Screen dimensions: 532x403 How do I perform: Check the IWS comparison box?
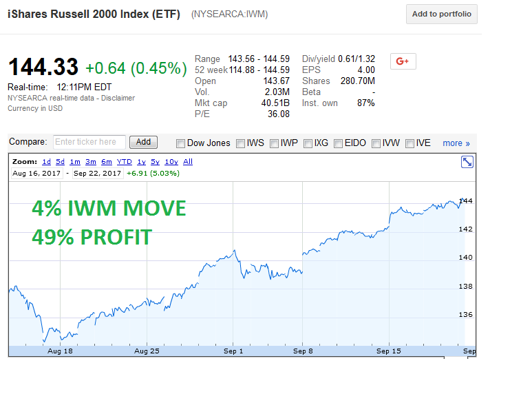tap(241, 143)
